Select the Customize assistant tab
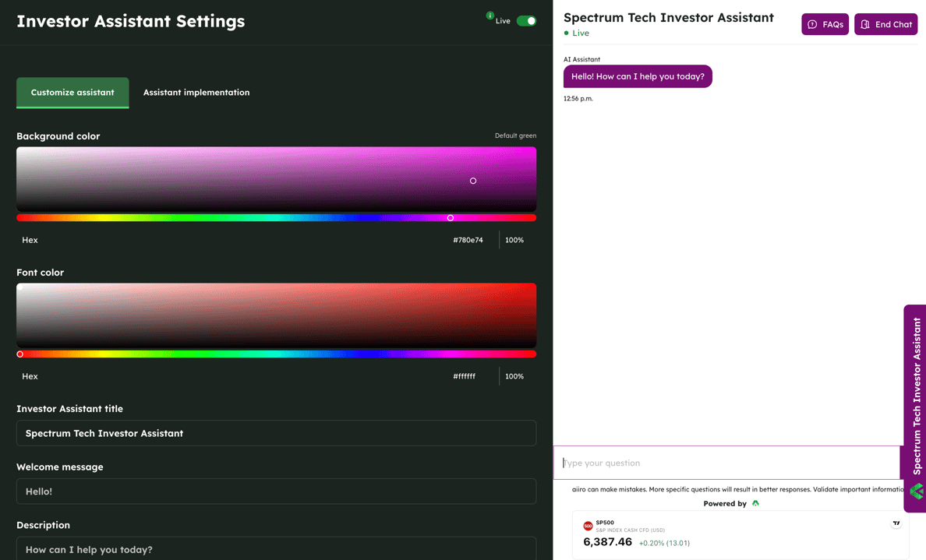 pos(72,93)
